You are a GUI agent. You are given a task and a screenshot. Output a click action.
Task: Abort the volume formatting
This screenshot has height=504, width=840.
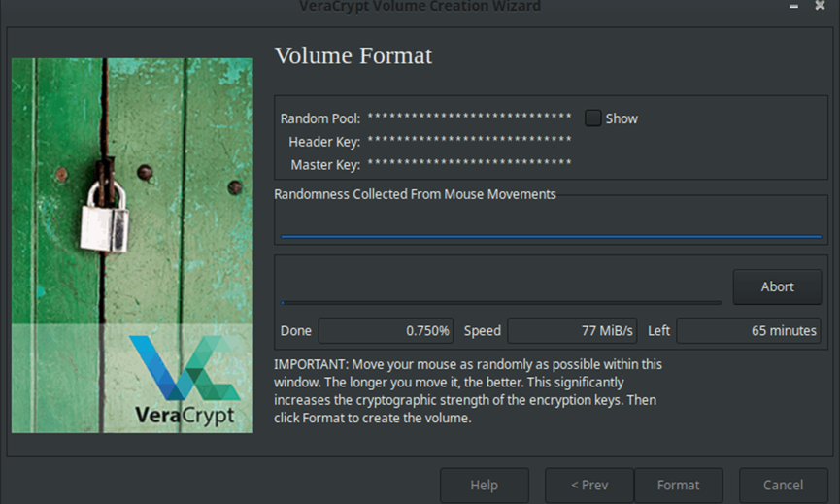(x=777, y=287)
